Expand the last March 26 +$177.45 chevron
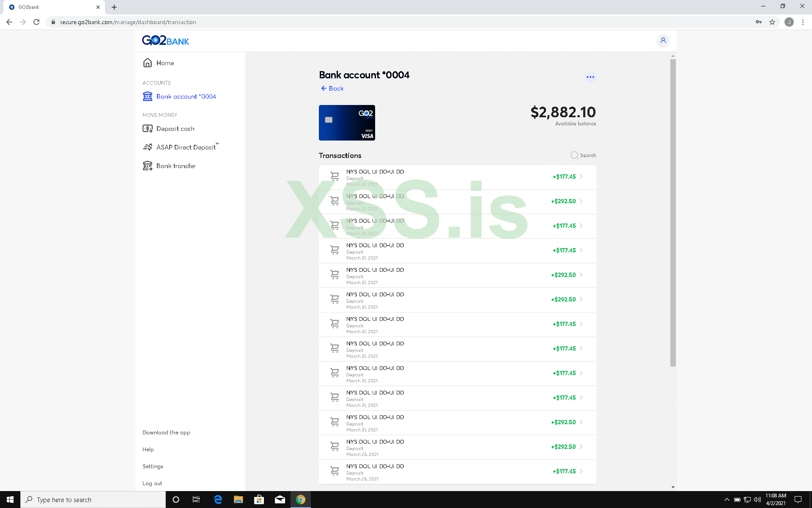The image size is (812, 508). (x=581, y=472)
